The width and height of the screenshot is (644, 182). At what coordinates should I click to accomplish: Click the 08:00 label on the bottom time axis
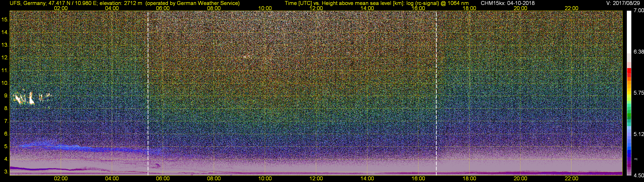click(x=214, y=179)
